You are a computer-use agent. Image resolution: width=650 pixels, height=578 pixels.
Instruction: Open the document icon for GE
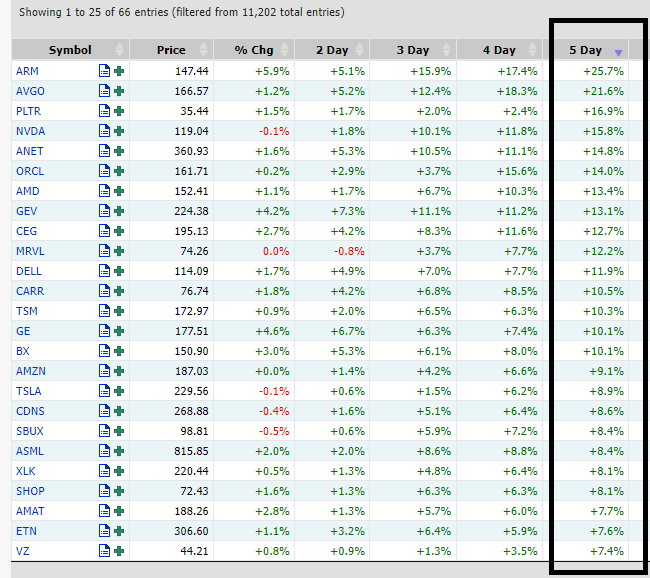[x=104, y=331]
